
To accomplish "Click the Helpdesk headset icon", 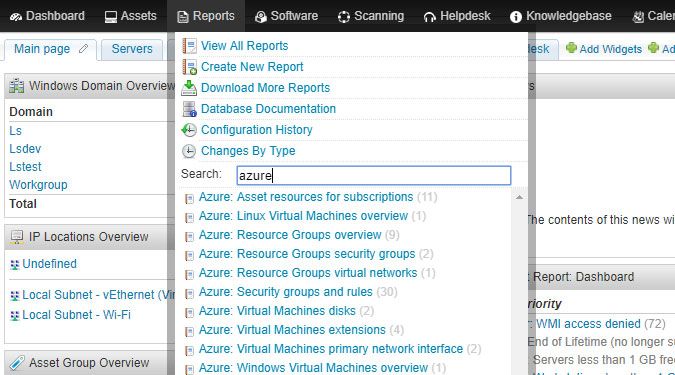I will pos(429,17).
